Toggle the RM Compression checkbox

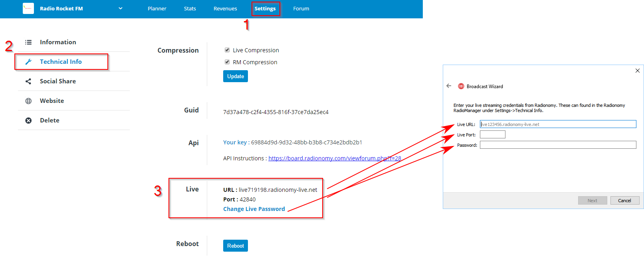227,62
